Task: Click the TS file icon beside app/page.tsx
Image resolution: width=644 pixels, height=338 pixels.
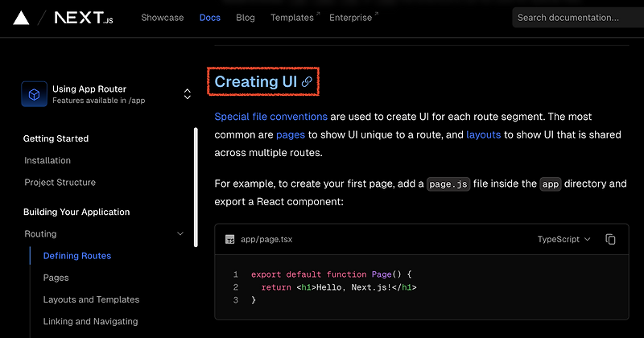Action: pos(230,240)
